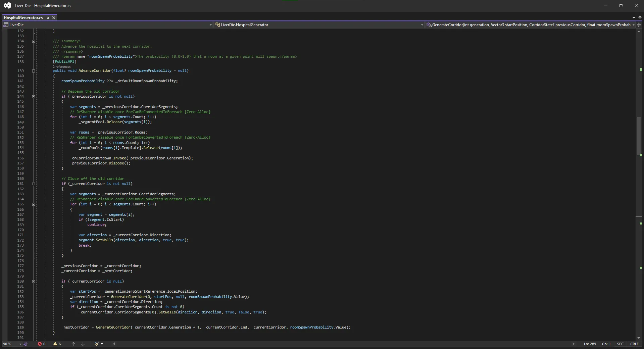Click line number 151 in the margin
This screenshot has width=644, height=349.
20,133
